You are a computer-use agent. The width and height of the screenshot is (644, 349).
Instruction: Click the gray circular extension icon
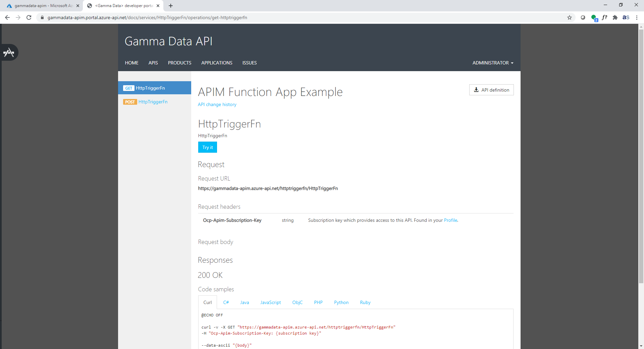tap(583, 17)
